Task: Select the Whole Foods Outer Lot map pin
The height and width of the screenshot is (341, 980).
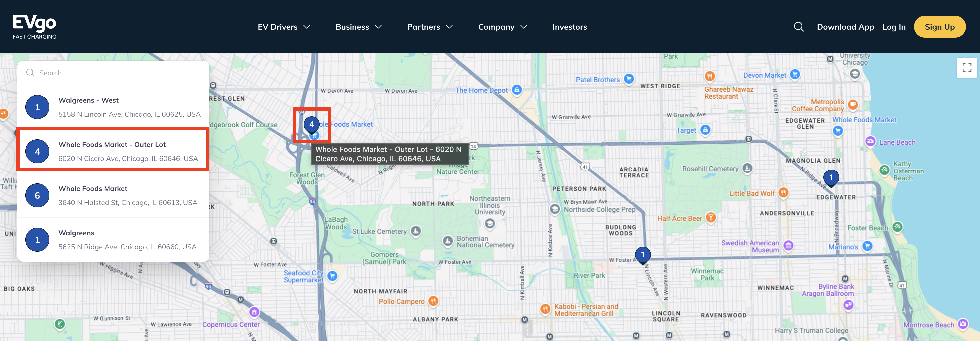Action: (x=312, y=125)
